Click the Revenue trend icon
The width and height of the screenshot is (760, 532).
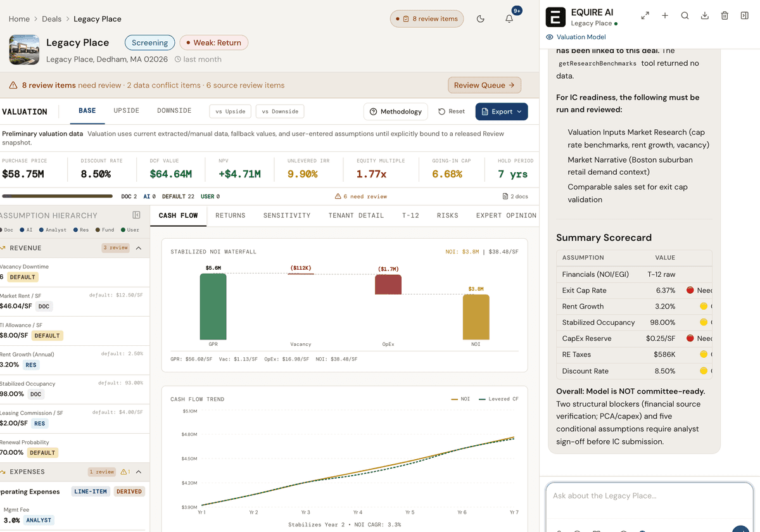point(3,248)
